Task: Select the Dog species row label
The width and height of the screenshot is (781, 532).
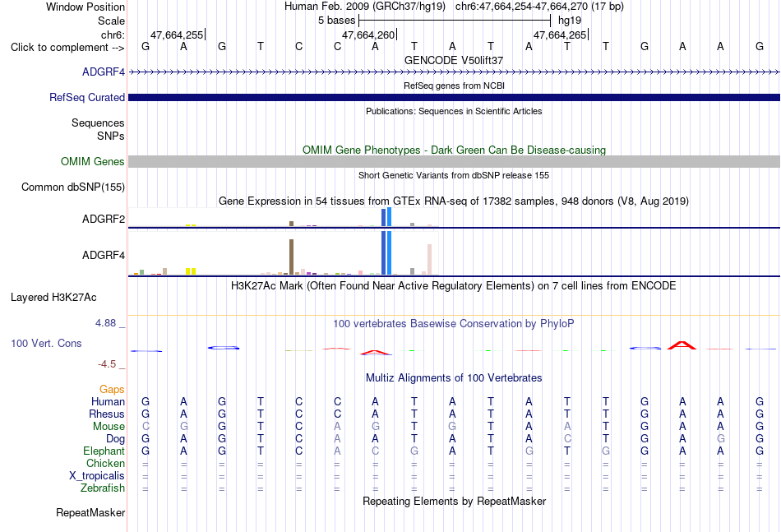Action: tap(116, 439)
